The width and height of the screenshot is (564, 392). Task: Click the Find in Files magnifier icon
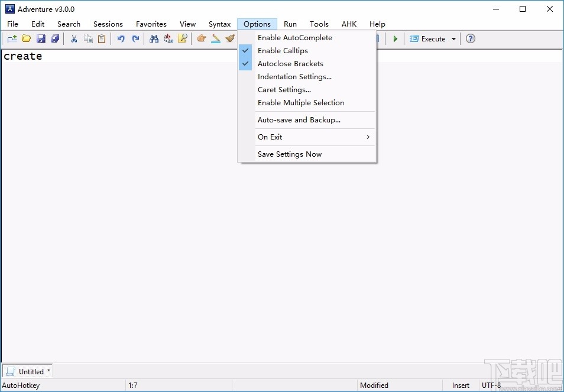183,38
